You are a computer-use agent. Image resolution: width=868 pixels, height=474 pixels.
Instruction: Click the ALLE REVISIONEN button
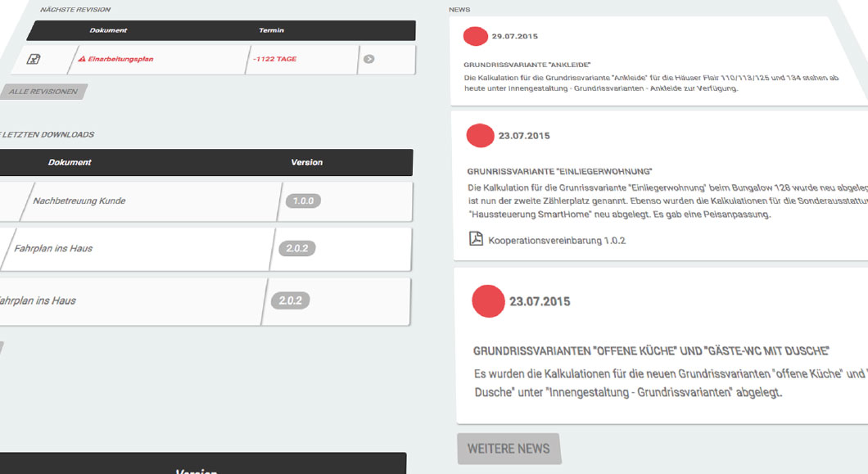(x=43, y=91)
